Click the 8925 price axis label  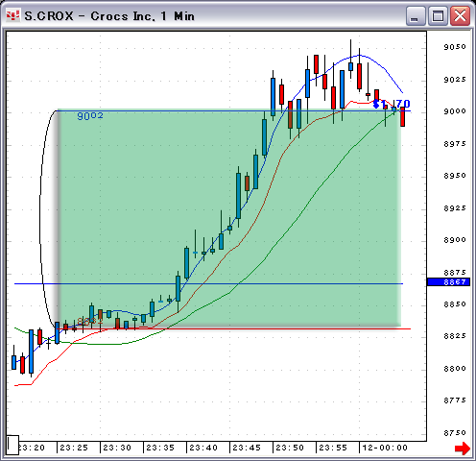click(x=455, y=208)
